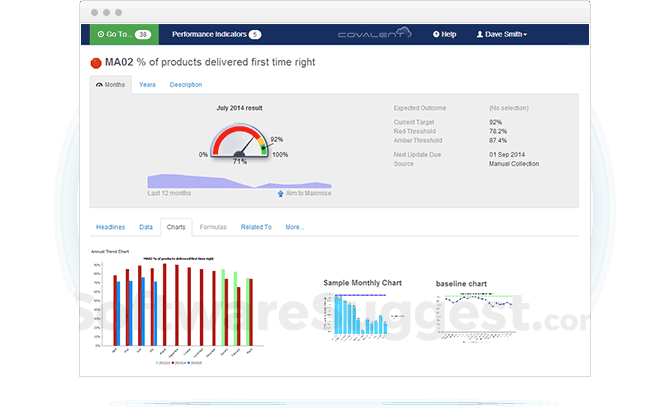The width and height of the screenshot is (670, 410).
Task: Open the Go To menu button
Action: pyautogui.click(x=124, y=34)
